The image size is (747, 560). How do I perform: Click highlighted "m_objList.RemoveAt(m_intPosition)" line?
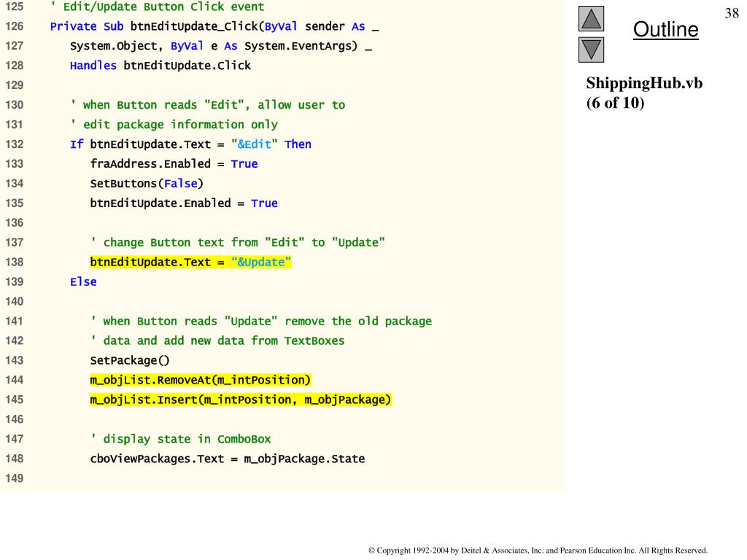point(201,380)
